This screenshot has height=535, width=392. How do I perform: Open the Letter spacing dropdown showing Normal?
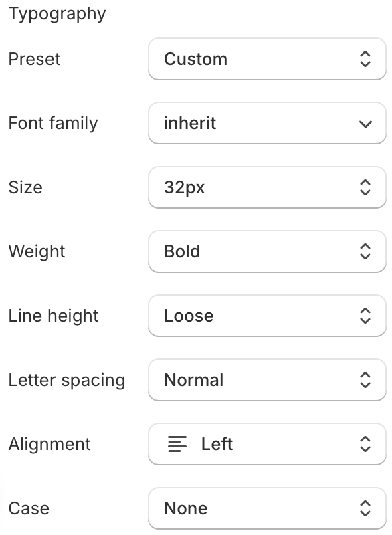(x=267, y=380)
